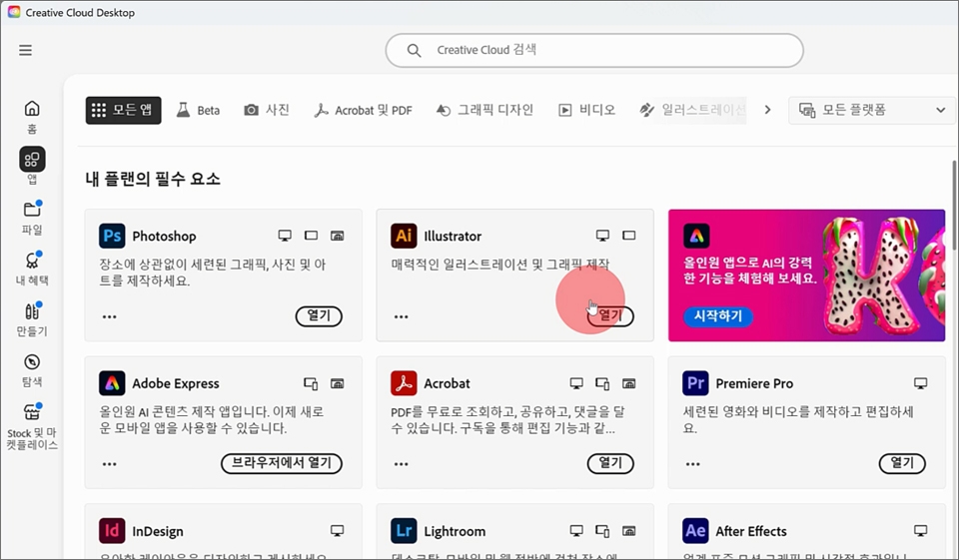Click the 'After Effects' card title text

click(751, 531)
